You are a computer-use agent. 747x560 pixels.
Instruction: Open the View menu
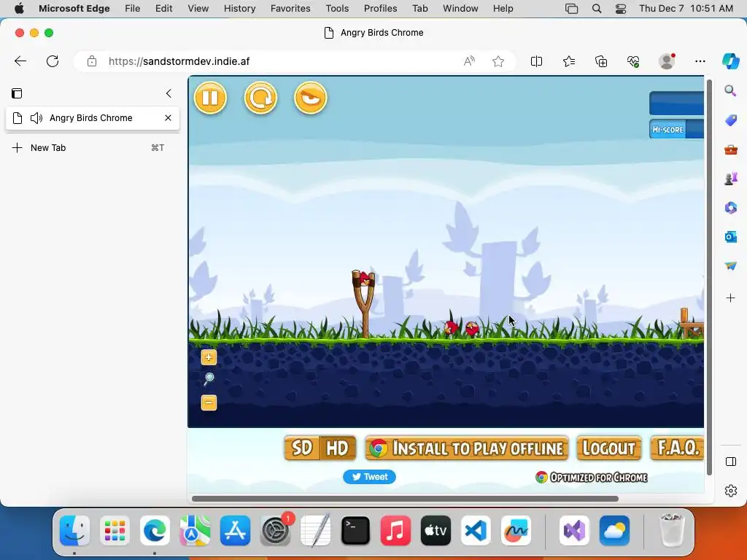point(198,9)
